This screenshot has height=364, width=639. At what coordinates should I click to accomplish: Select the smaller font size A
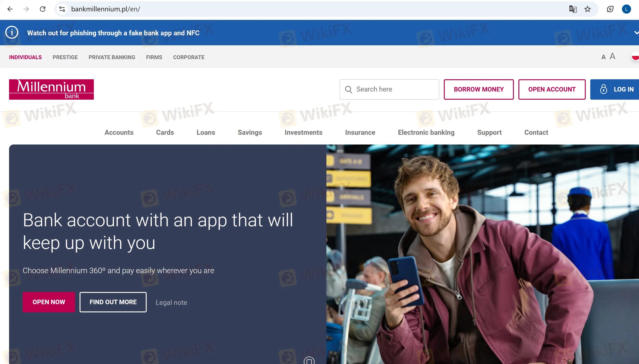(x=603, y=57)
